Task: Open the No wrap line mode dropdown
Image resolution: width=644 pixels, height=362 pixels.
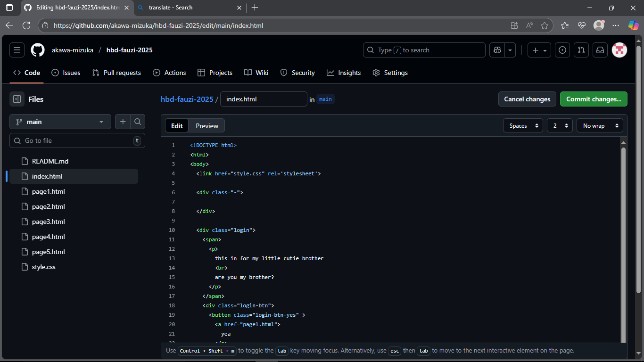Action: pyautogui.click(x=599, y=126)
